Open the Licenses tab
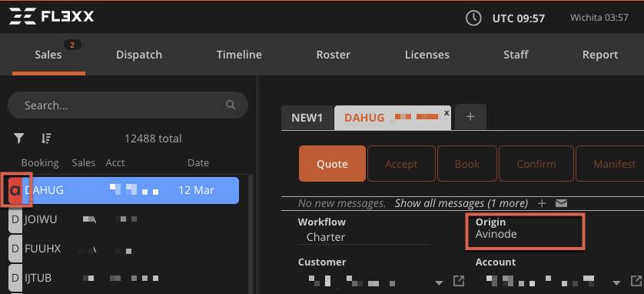 (427, 55)
